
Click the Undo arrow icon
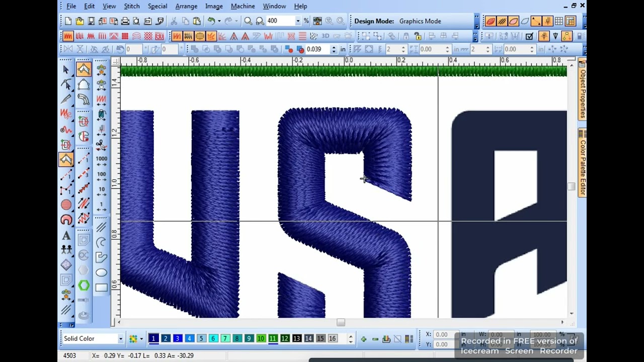tap(212, 21)
